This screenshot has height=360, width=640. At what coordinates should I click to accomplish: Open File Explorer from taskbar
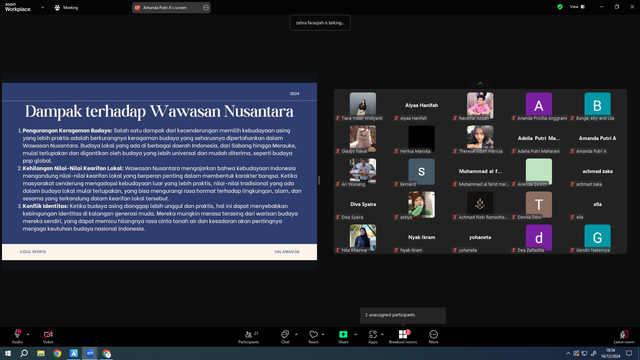click(41, 353)
